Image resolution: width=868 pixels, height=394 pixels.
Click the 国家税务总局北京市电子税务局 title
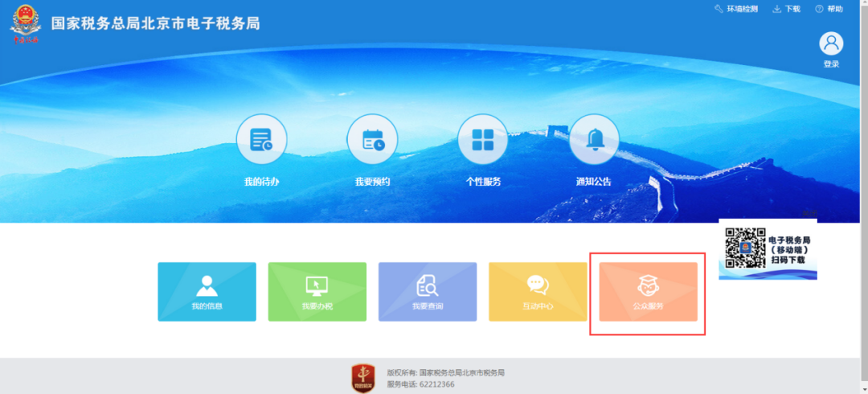[156, 24]
